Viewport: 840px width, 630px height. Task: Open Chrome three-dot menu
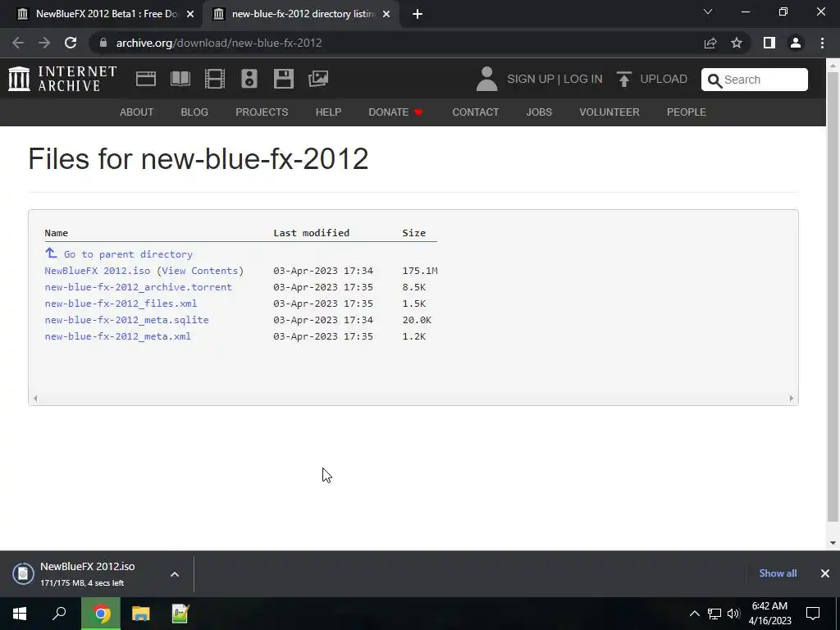pyautogui.click(x=822, y=43)
